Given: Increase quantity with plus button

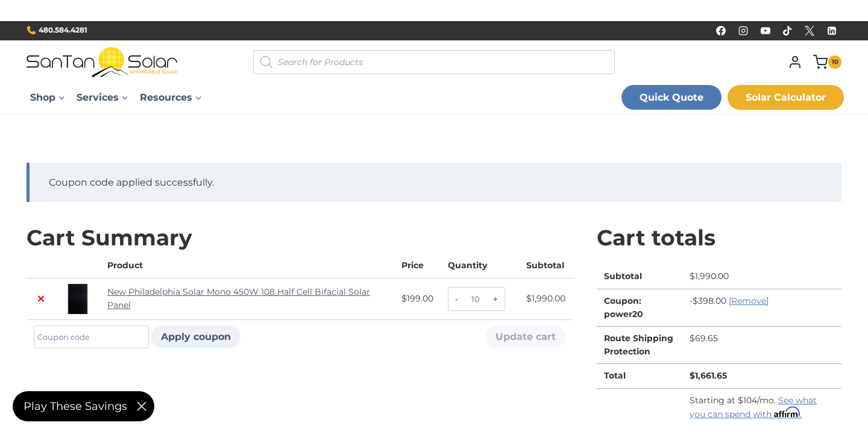Looking at the screenshot, I should [x=495, y=299].
